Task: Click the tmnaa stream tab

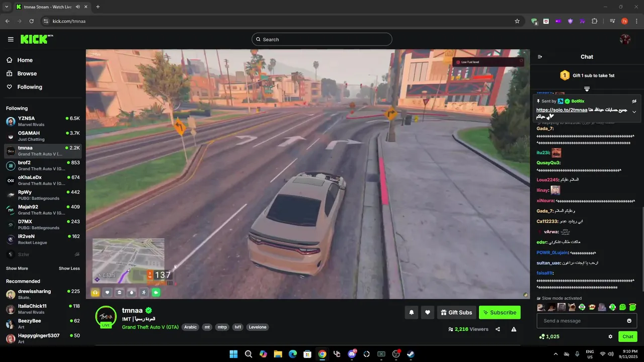Action: [51, 7]
